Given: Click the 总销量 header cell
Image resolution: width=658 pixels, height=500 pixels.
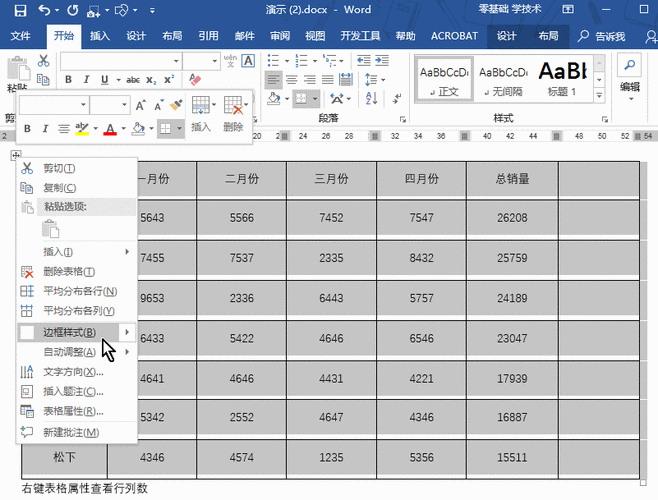Looking at the screenshot, I should click(512, 179).
